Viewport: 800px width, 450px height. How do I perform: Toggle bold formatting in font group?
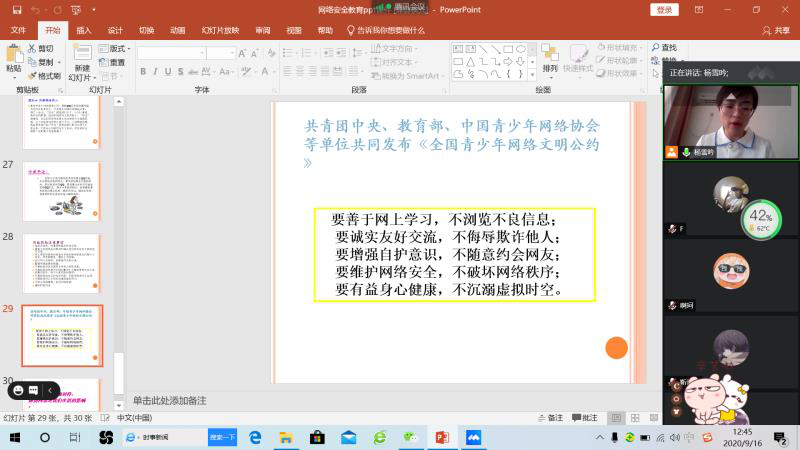pyautogui.click(x=143, y=72)
